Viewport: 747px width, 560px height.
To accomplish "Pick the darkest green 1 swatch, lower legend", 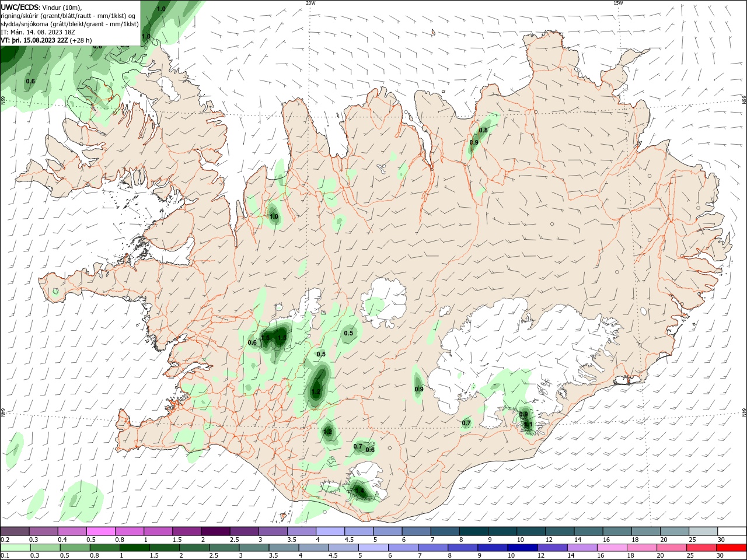I will click(x=134, y=548).
